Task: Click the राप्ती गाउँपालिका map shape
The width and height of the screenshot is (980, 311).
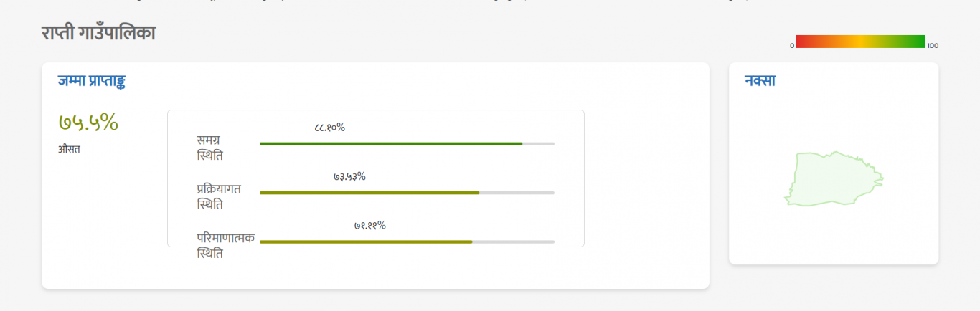Action: pos(832,179)
